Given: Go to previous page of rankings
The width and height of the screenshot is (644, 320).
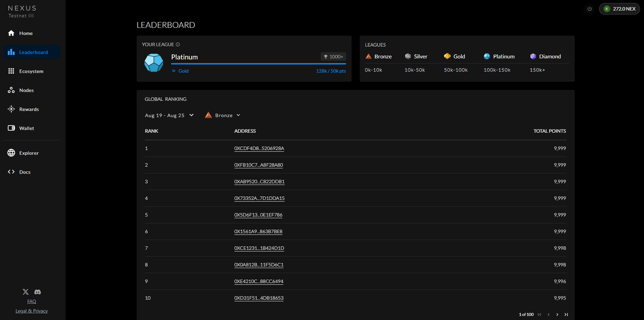Looking at the screenshot, I should point(548,315).
